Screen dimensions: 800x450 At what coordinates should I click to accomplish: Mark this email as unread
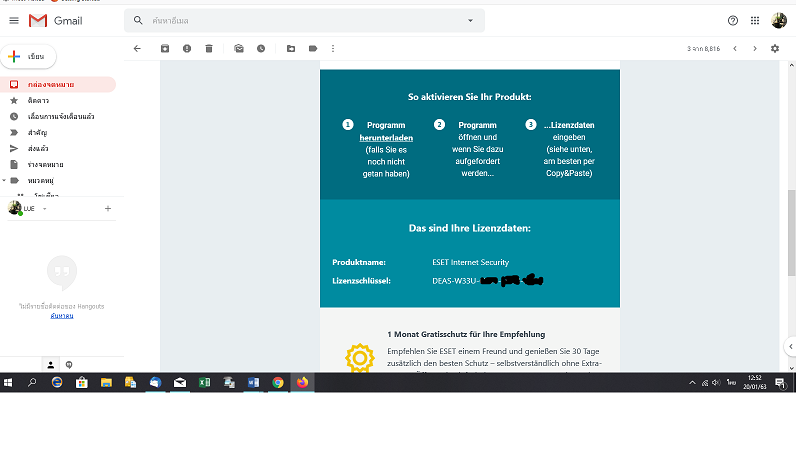(239, 48)
